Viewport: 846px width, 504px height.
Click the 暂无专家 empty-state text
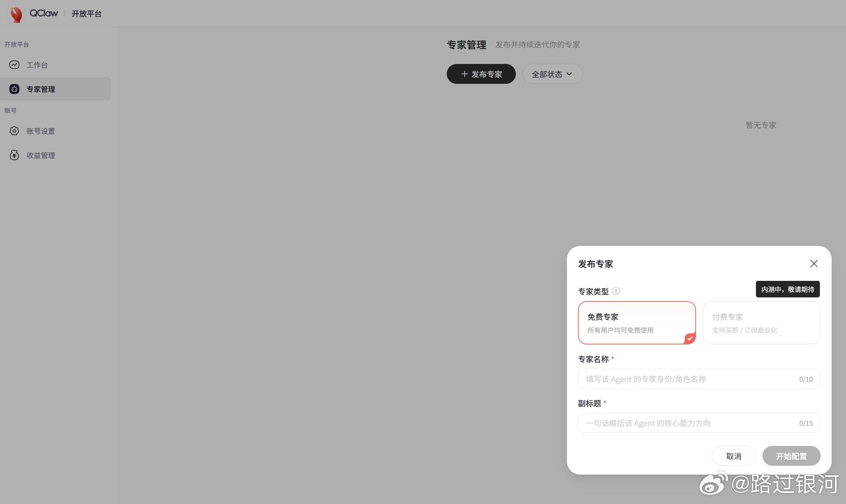761,125
